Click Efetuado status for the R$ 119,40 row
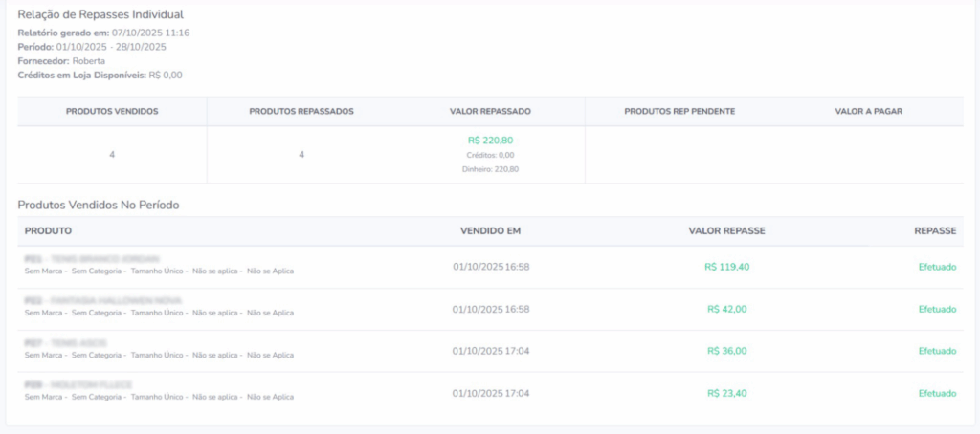980x434 pixels. coord(937,267)
